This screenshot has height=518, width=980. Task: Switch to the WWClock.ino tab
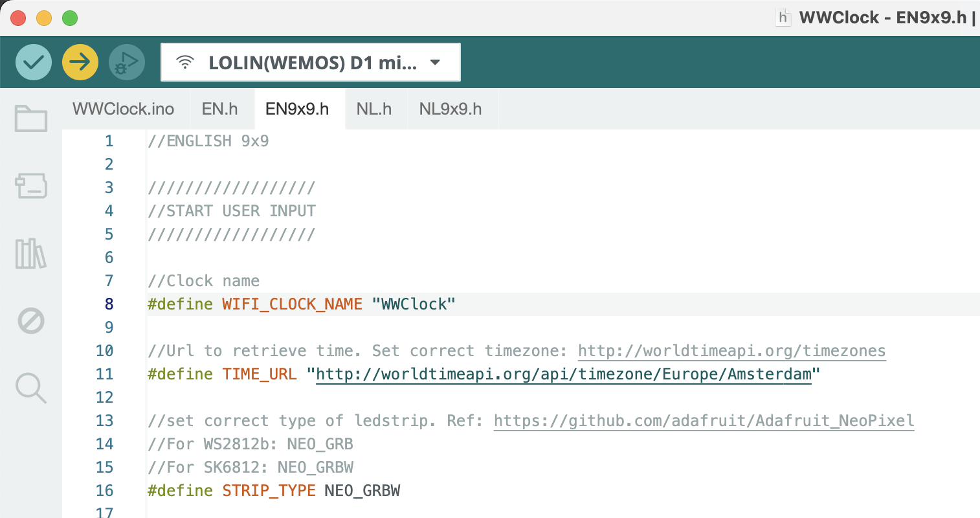tap(124, 109)
